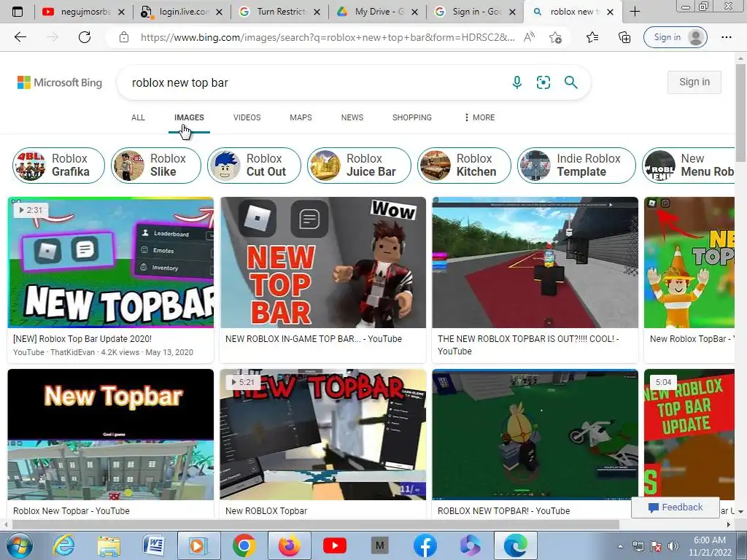Run the search with the magnifier icon
Image resolution: width=747 pixels, height=560 pixels.
pos(570,82)
